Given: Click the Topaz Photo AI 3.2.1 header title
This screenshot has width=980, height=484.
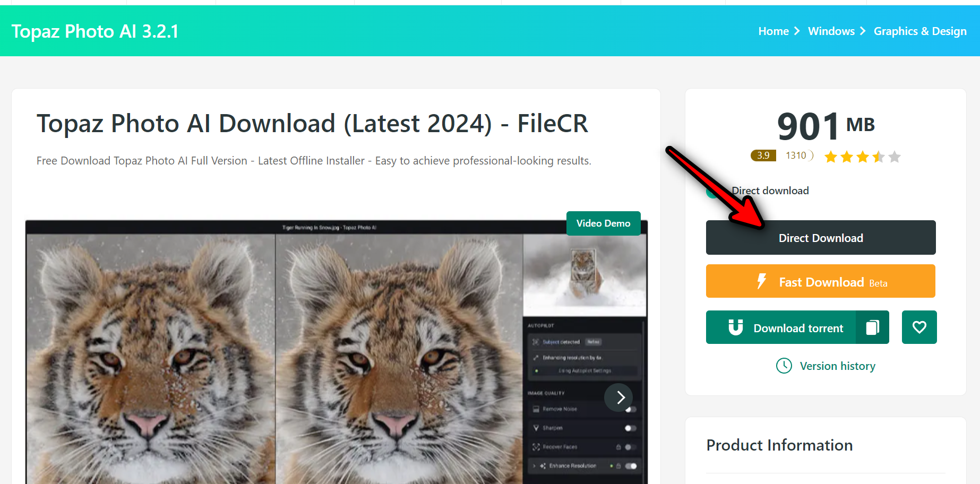Looking at the screenshot, I should pyautogui.click(x=95, y=31).
